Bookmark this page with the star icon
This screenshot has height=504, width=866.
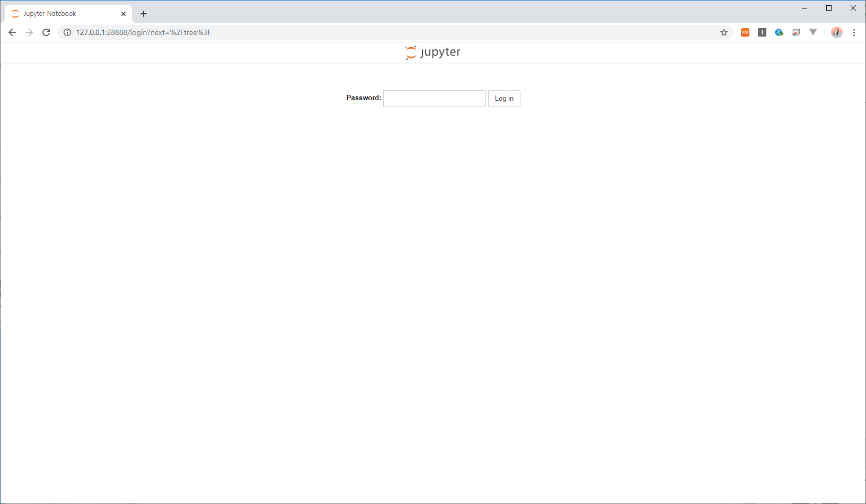pyautogui.click(x=724, y=32)
